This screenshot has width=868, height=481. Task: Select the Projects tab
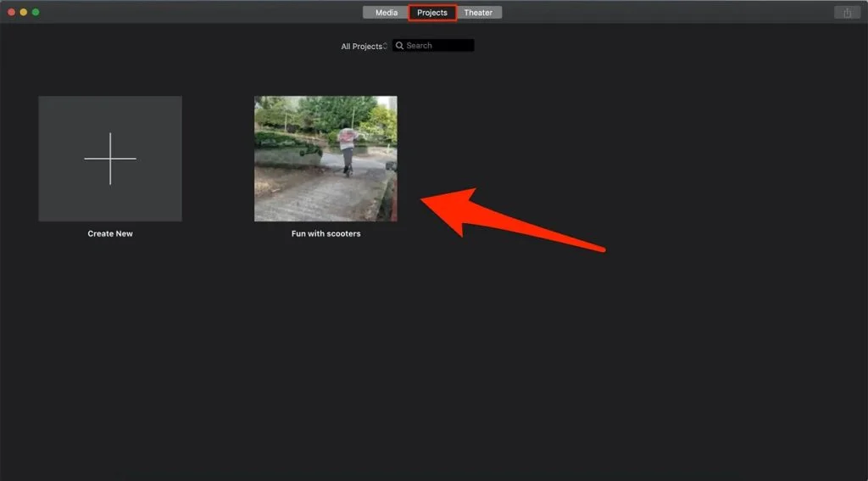432,13
